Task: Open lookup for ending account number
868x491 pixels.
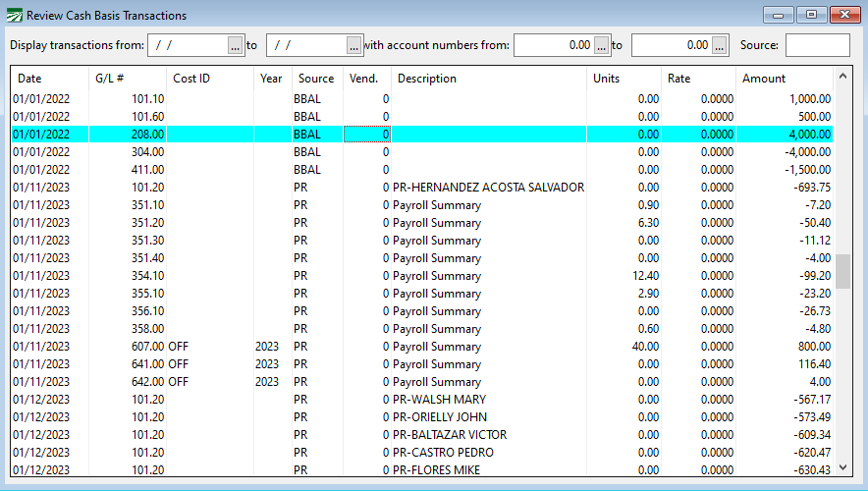Action: point(719,46)
